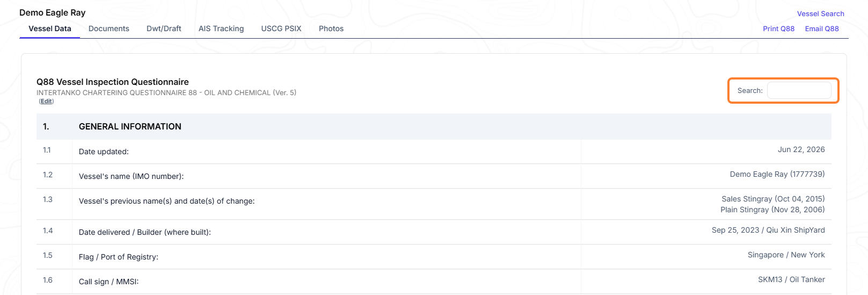Viewport: 868px width, 295px height.
Task: Click row number 1.6
Action: (48, 280)
